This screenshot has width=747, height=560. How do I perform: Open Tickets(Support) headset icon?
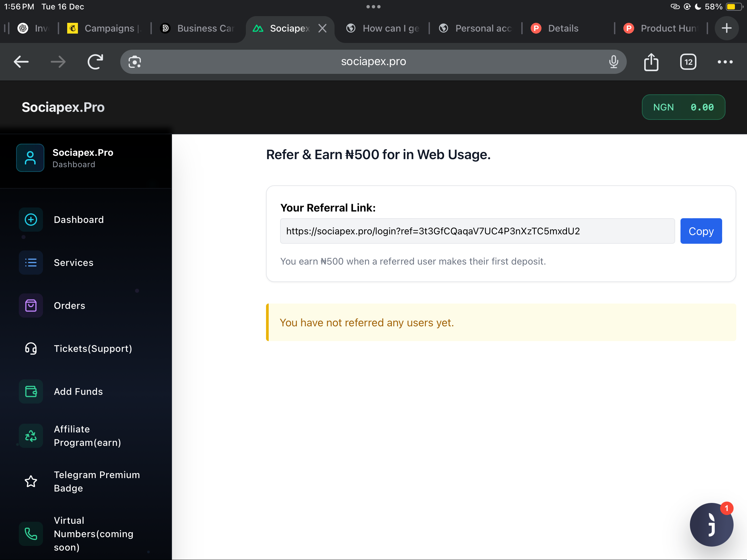coord(31,348)
